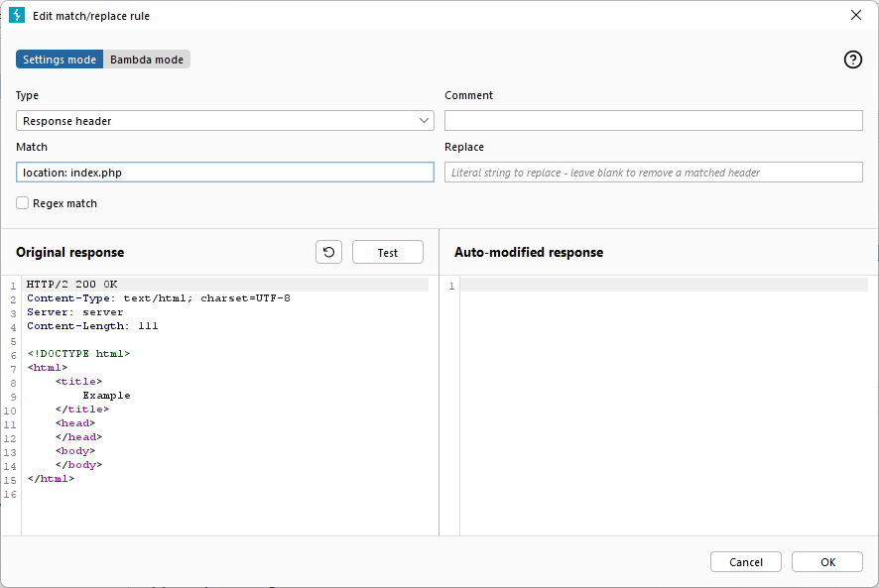Image resolution: width=879 pixels, height=588 pixels.
Task: Click the Content-Length header line
Action: point(92,326)
